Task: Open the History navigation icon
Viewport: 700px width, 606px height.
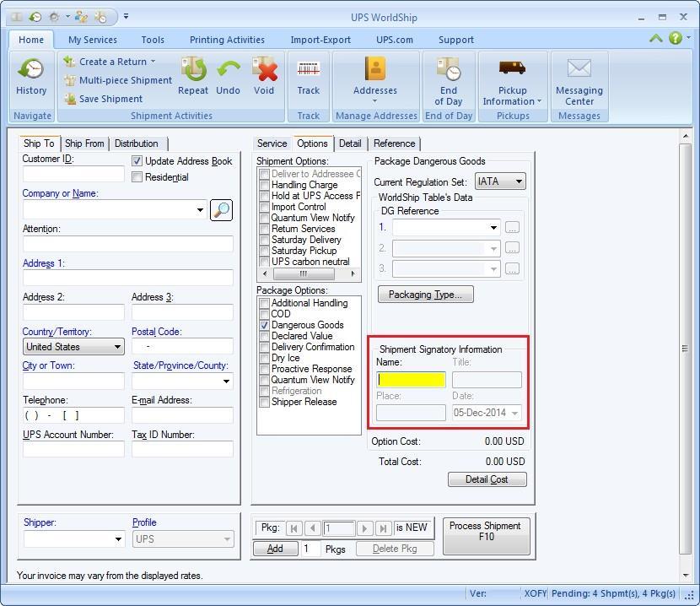Action: click(31, 69)
